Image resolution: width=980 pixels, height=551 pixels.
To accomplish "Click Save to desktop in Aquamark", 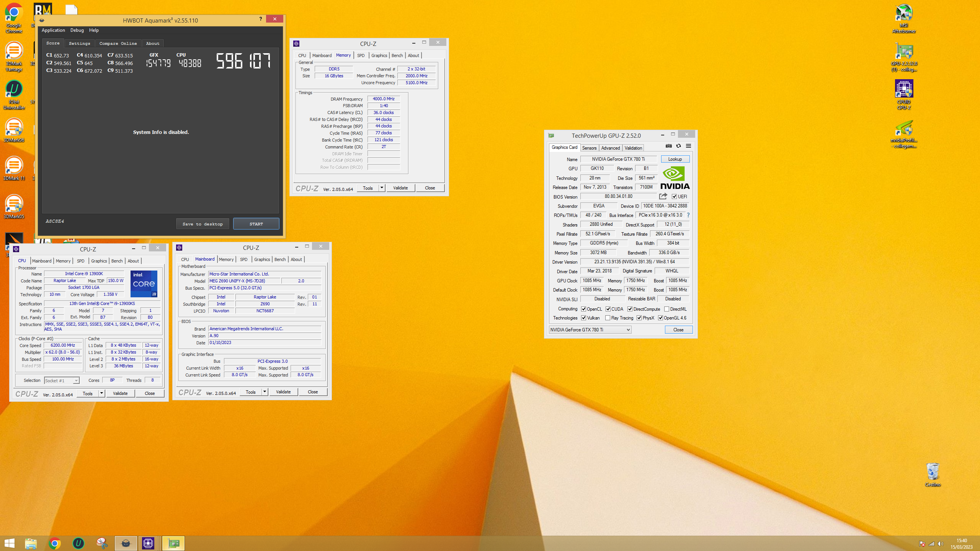I will tap(203, 224).
